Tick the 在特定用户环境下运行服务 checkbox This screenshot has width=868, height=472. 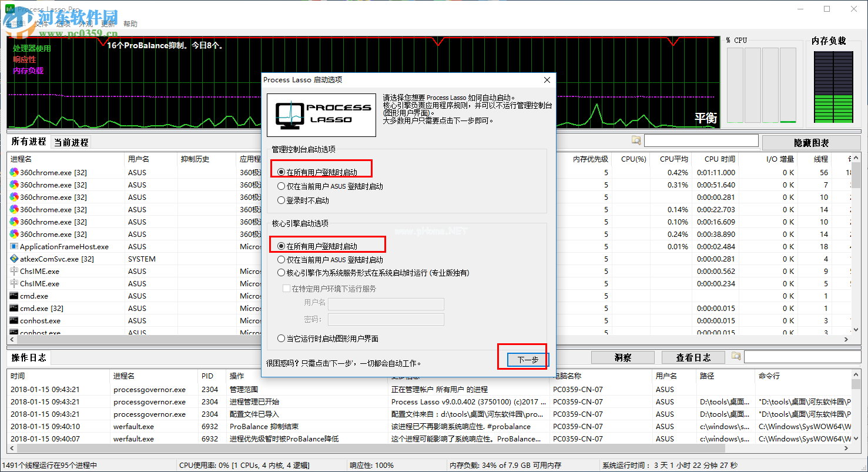coord(330,289)
